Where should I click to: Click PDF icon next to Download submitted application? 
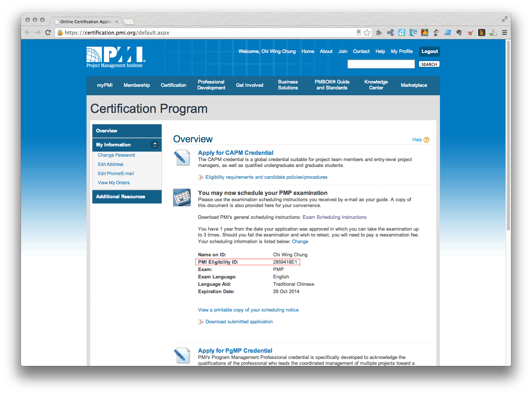(x=201, y=322)
